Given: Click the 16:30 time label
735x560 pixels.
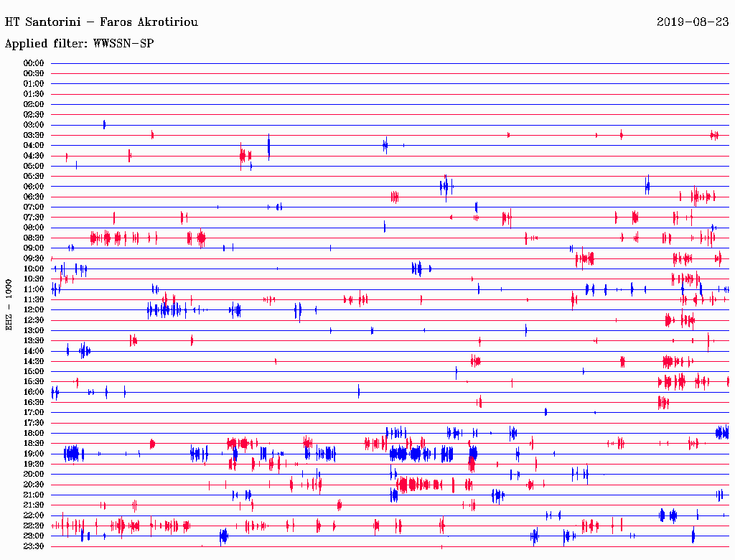Looking at the screenshot, I should [34, 403].
